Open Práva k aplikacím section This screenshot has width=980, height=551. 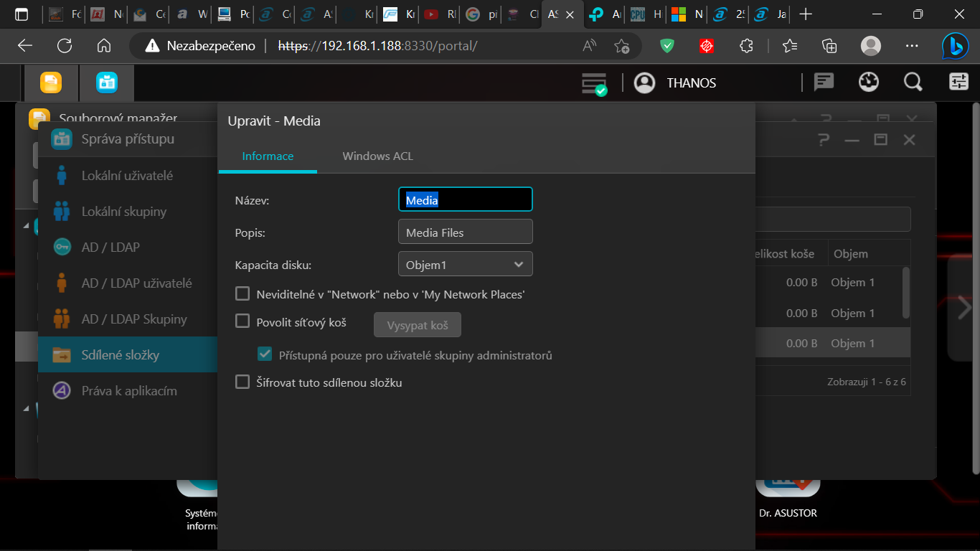[x=129, y=391]
